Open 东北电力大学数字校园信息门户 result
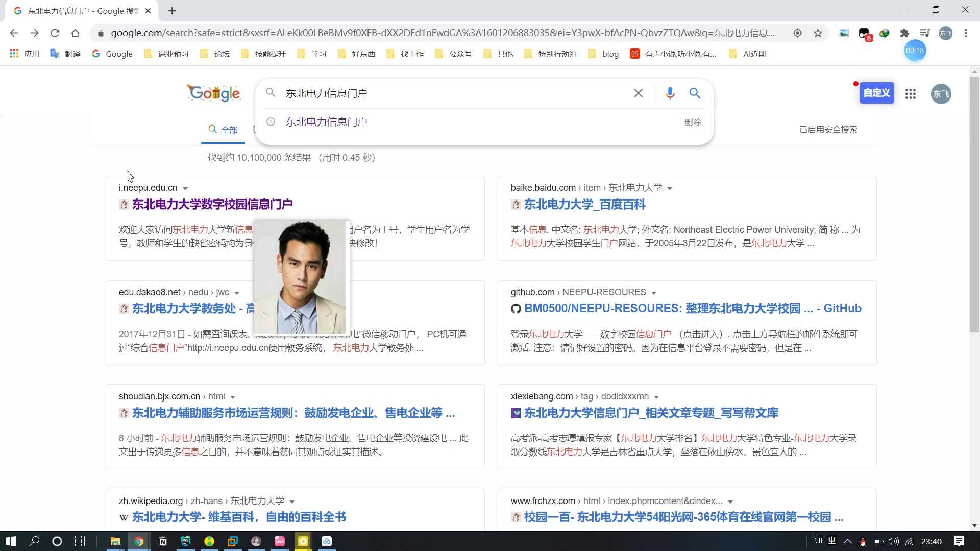The image size is (980, 551). pos(212,205)
